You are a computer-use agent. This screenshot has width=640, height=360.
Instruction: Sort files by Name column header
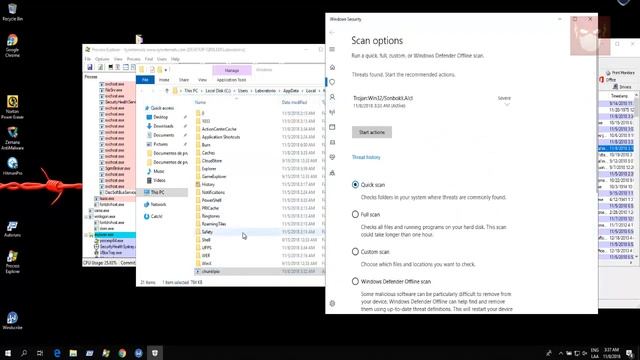[x=200, y=102]
